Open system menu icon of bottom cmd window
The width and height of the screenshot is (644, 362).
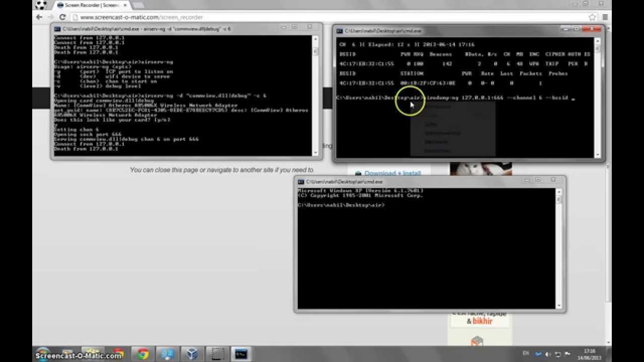pos(301,182)
